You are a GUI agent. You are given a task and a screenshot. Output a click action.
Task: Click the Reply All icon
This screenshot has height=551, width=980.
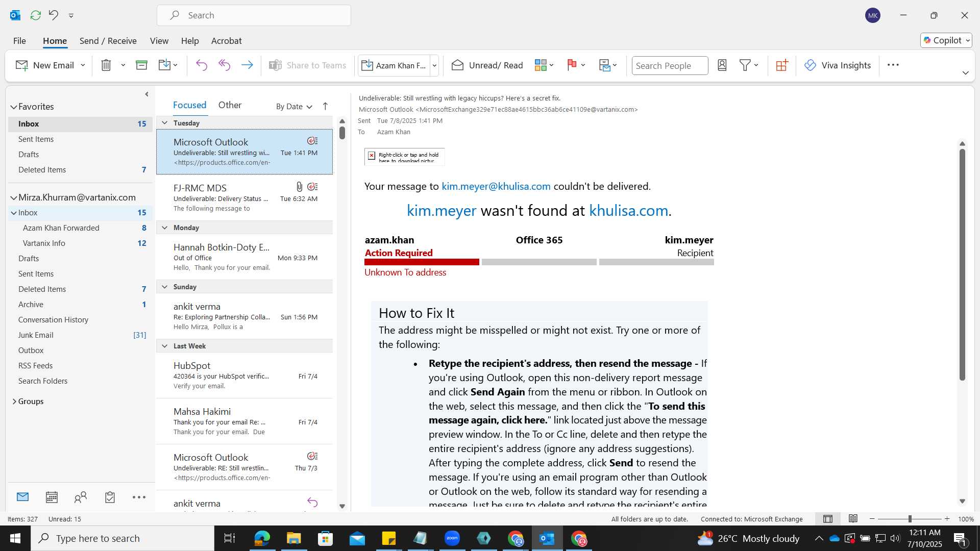click(x=225, y=65)
